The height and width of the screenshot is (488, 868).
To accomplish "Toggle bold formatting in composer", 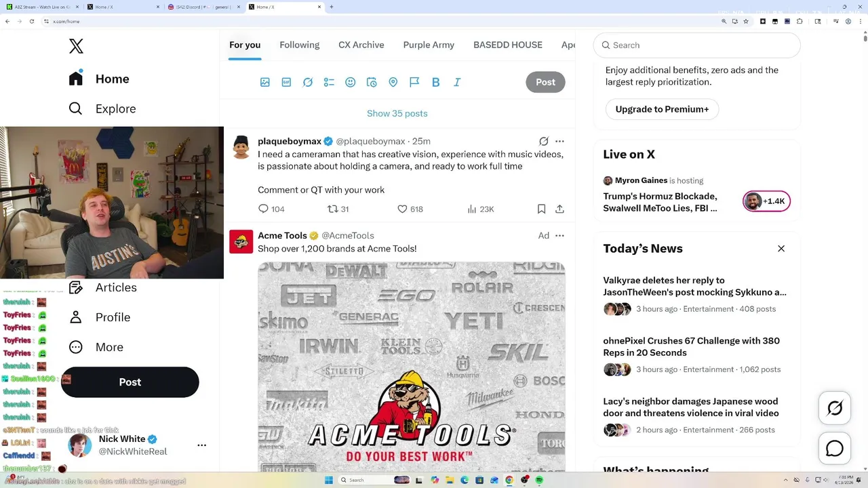I will tap(436, 82).
